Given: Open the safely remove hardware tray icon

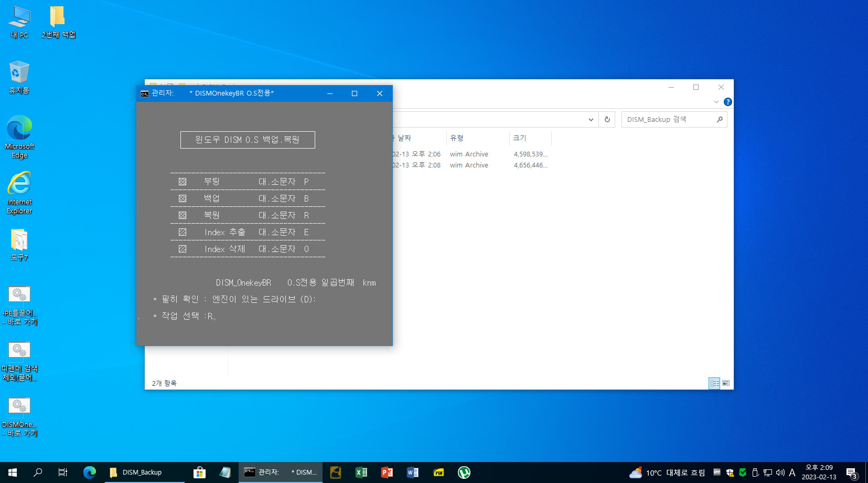Looking at the screenshot, I should (x=755, y=472).
